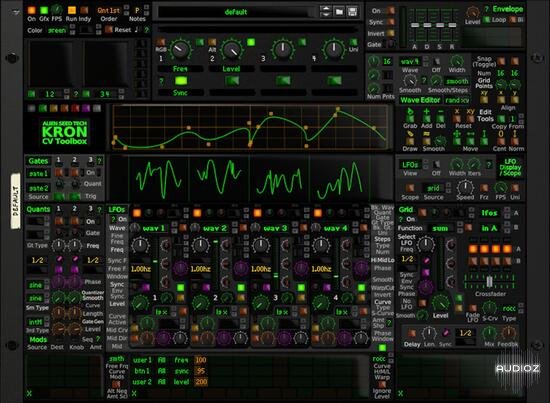This screenshot has width=550, height=403.
Task: Click the Mods section label
Action: [38, 340]
